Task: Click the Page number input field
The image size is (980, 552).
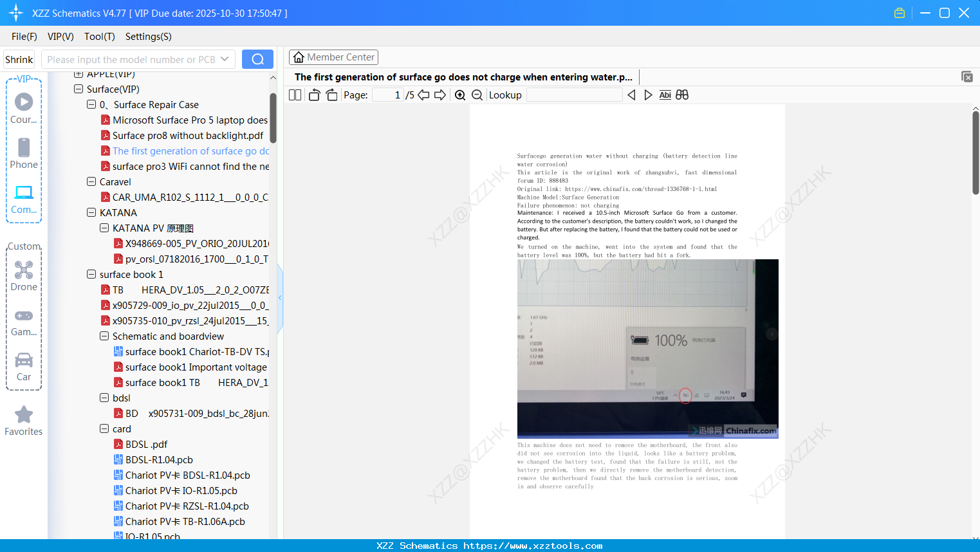Action: pos(388,95)
